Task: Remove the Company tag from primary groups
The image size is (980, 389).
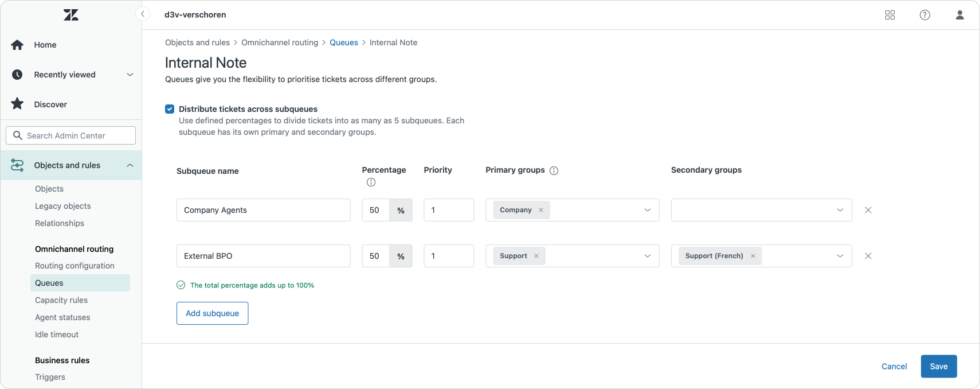Action: 540,210
